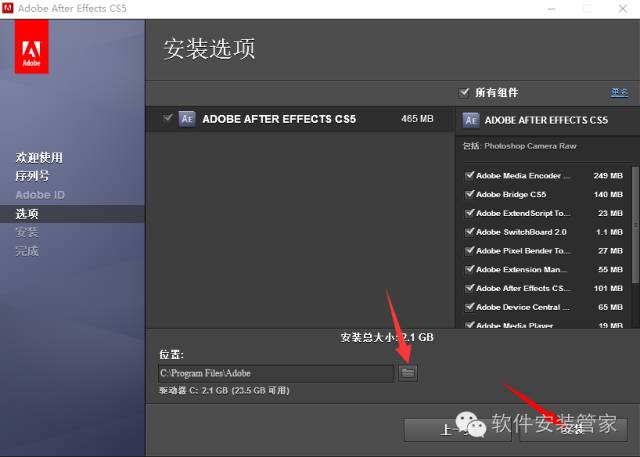Deselect the Adobe Bridge CS5 component

click(x=469, y=194)
